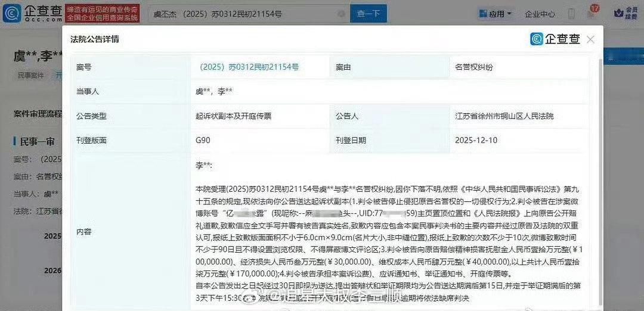
Task: Click 民事案件 tag in background page
Action: pos(30,76)
